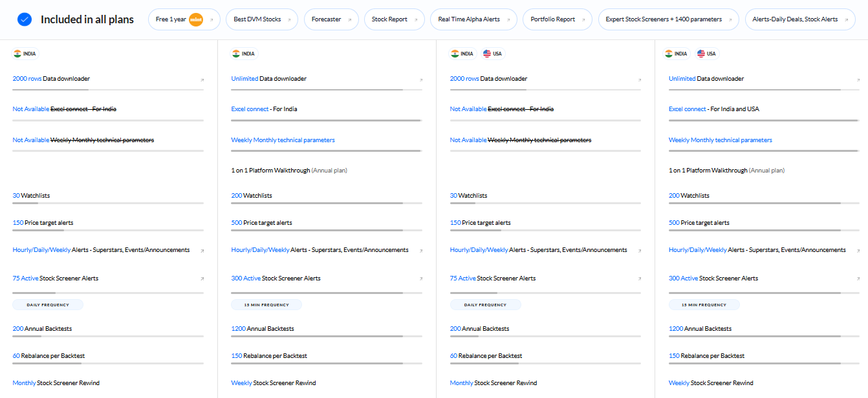Click arrow icon on Portfolio Report chip
The height and width of the screenshot is (398, 868).
coord(583,20)
